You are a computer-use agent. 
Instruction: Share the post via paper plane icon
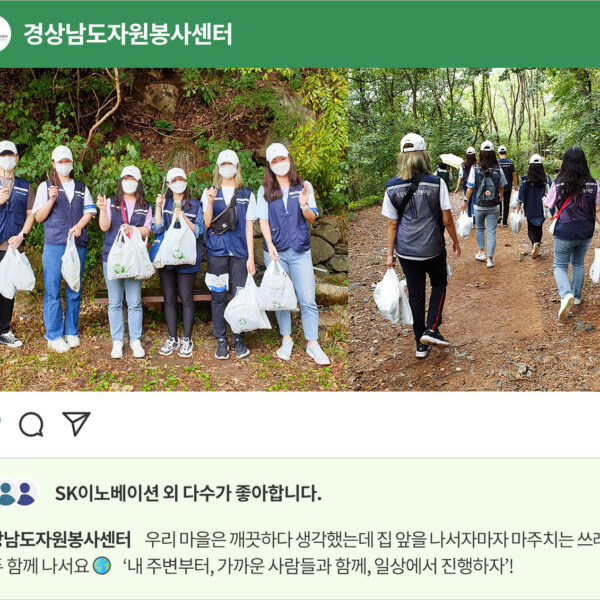tap(76, 424)
